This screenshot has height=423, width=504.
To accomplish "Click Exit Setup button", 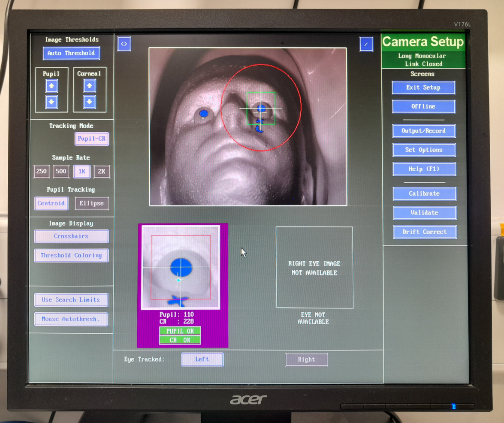I will tap(423, 88).
